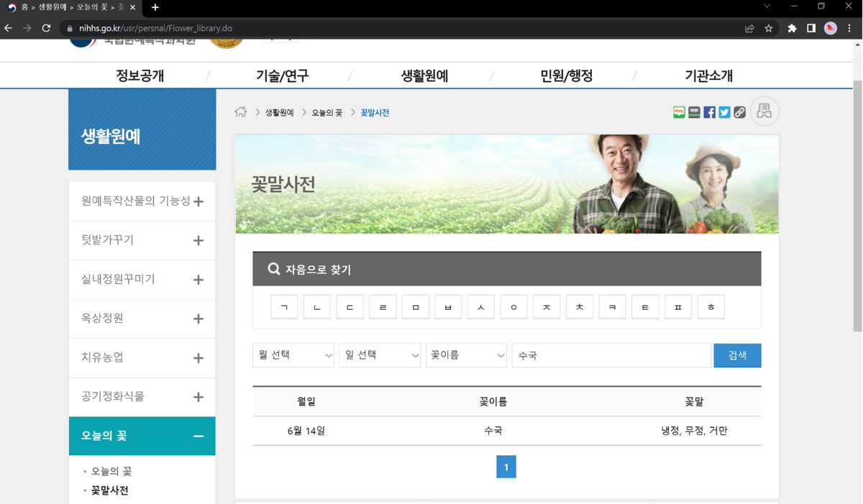Viewport: 863px width, 504px height.
Task: Open 생활원예 top menu
Action: (424, 75)
